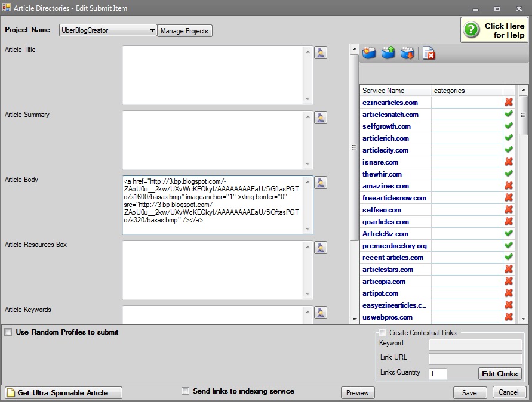
Task: Select the artipot.com service row
Action: pos(437,293)
